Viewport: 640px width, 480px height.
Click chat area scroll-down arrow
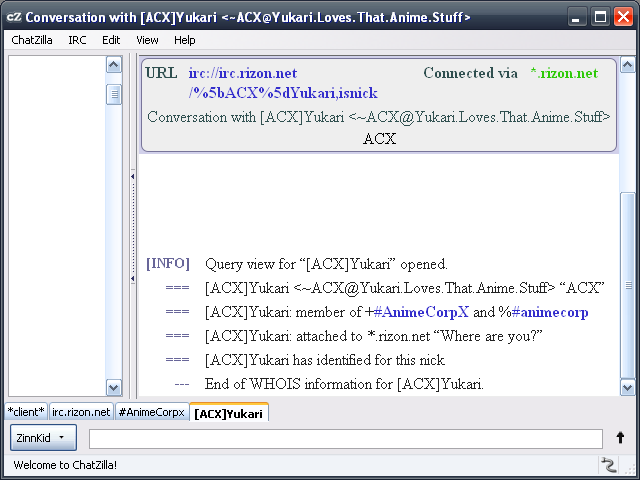627,388
